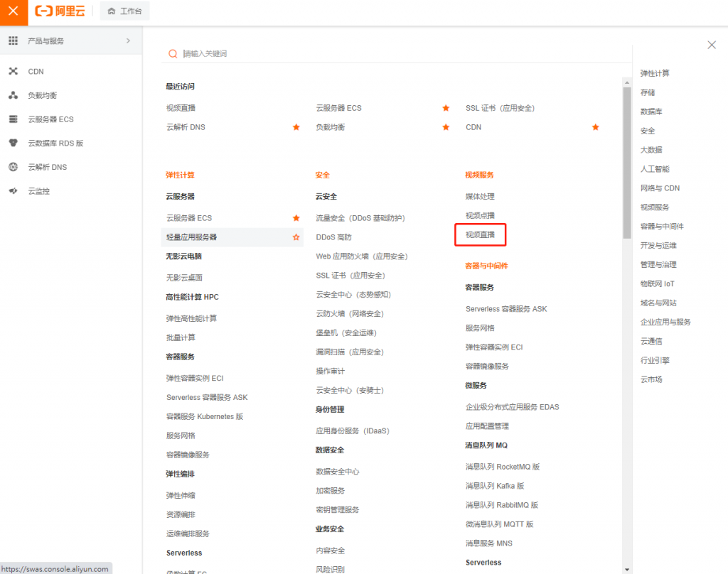This screenshot has width=728, height=574.
Task: Jump to 数据库 category on the right
Action: point(651,112)
